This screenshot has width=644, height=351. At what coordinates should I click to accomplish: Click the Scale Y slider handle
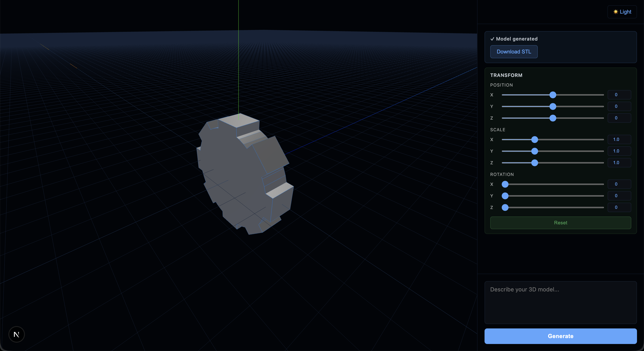(534, 151)
